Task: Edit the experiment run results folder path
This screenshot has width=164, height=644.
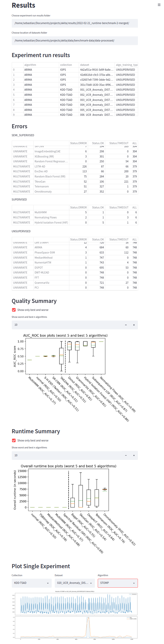Action: click(75, 23)
